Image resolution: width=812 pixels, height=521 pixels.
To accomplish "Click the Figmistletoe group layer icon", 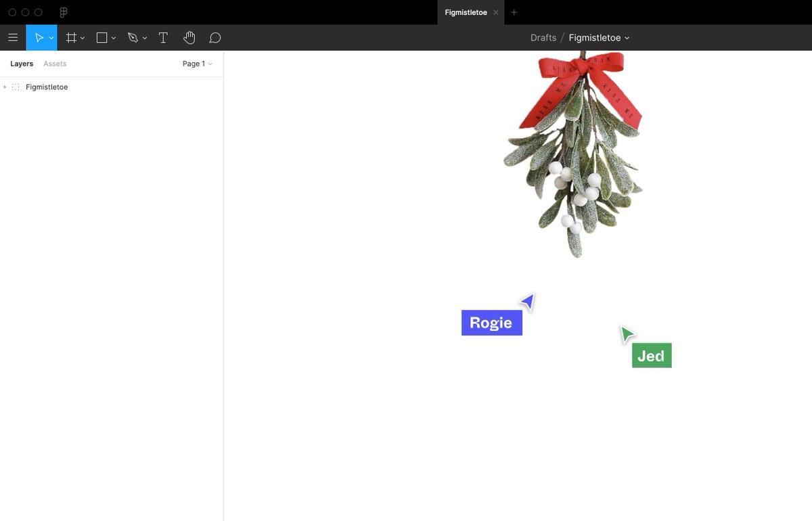I will 16,87.
